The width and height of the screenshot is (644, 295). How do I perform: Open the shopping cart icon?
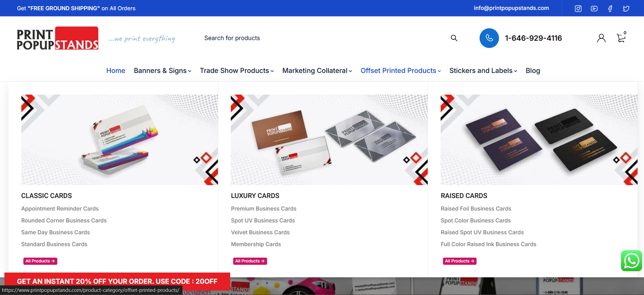tap(621, 38)
